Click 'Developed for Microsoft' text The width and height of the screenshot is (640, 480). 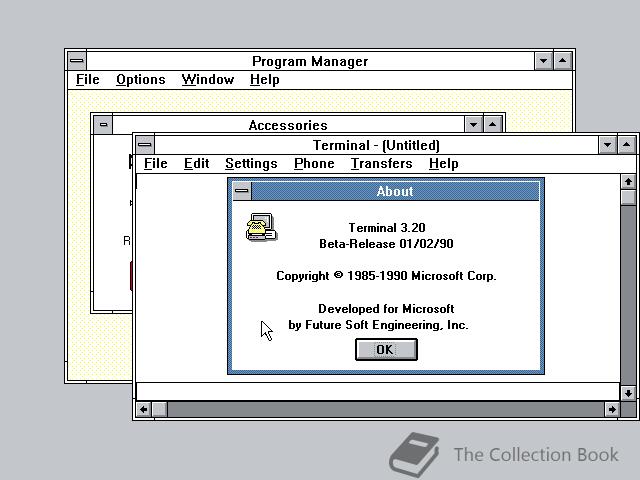386,309
